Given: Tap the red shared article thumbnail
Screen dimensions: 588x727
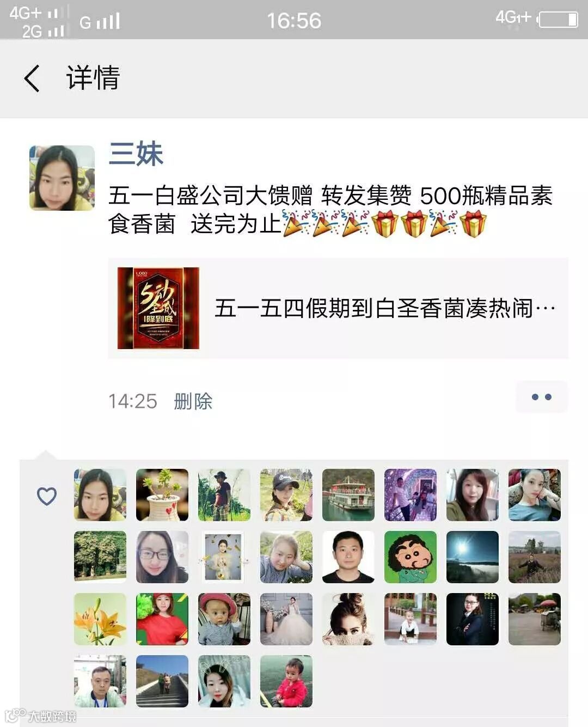Looking at the screenshot, I should click(x=158, y=308).
